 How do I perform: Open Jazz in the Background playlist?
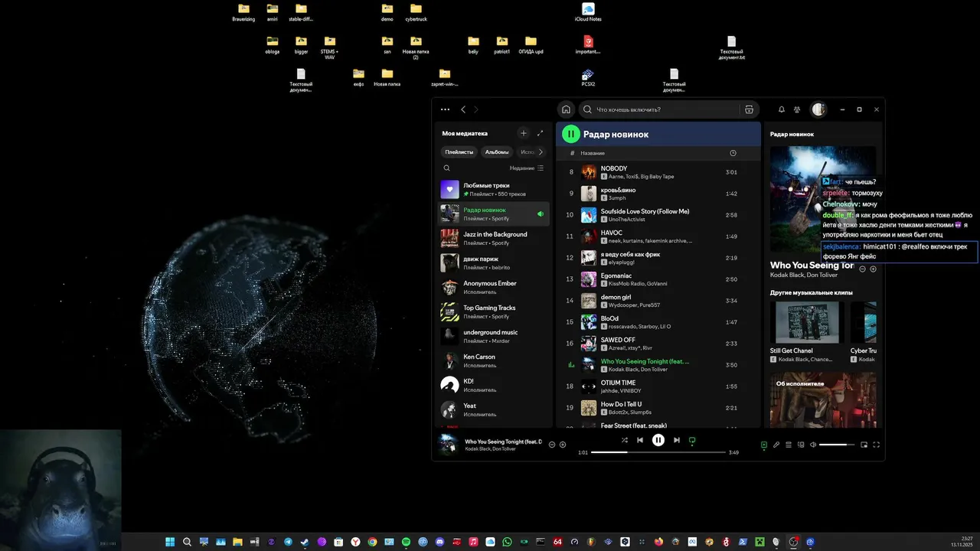494,239
